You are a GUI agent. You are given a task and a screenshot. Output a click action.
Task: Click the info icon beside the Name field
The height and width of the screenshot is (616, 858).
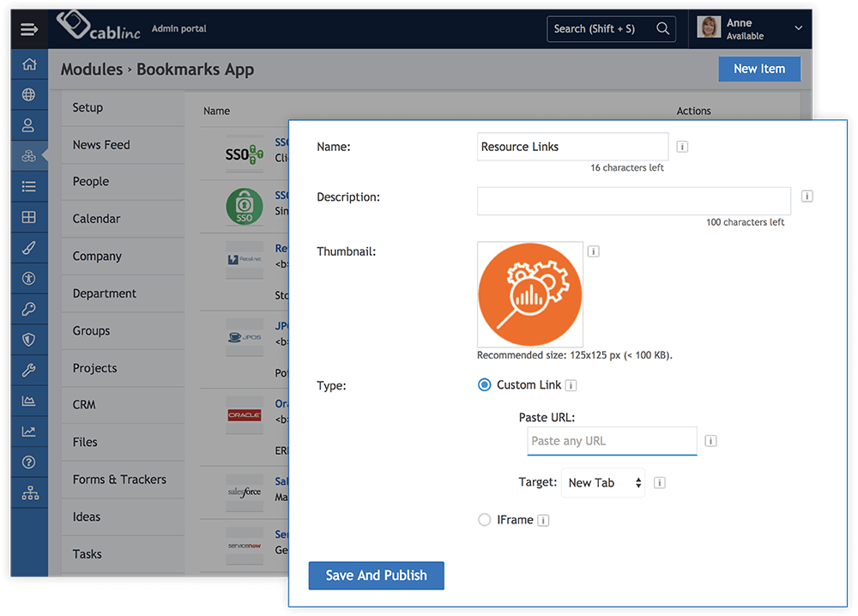click(x=681, y=147)
